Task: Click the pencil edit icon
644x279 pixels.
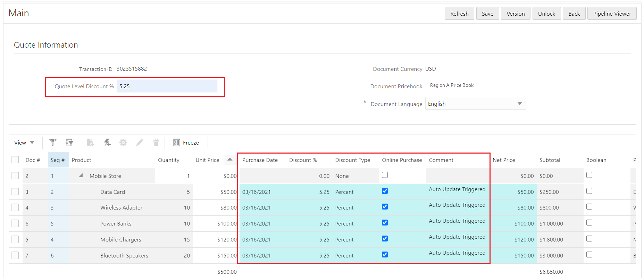Action: point(140,142)
